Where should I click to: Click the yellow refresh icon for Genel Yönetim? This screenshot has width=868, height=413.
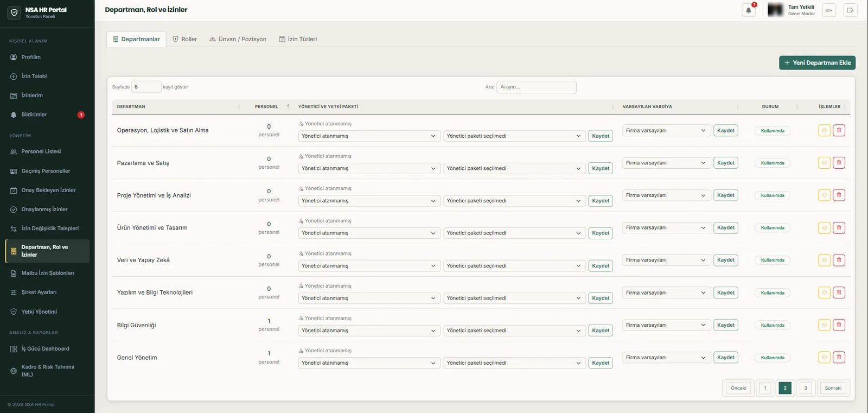pyautogui.click(x=824, y=357)
